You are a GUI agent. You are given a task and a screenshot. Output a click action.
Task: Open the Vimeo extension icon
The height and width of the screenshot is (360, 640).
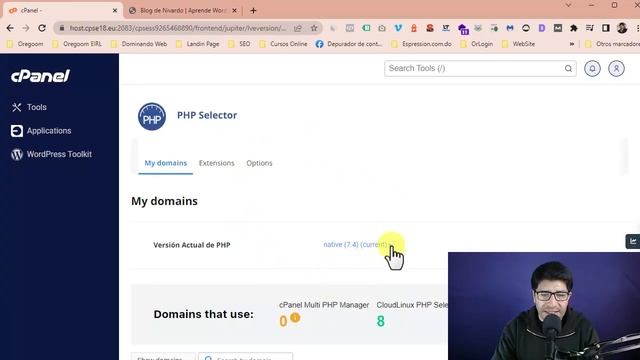(x=398, y=28)
